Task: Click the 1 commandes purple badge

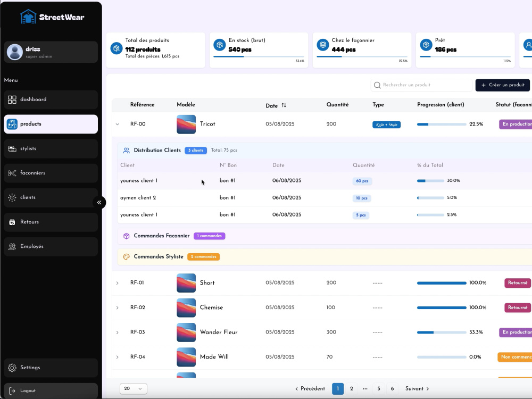Action: [209, 236]
